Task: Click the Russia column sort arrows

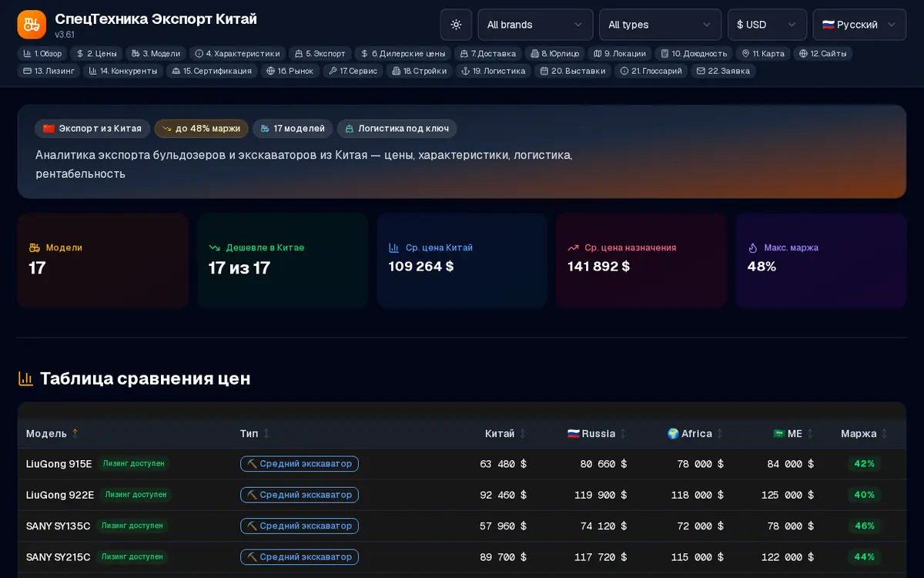Action: (x=623, y=434)
